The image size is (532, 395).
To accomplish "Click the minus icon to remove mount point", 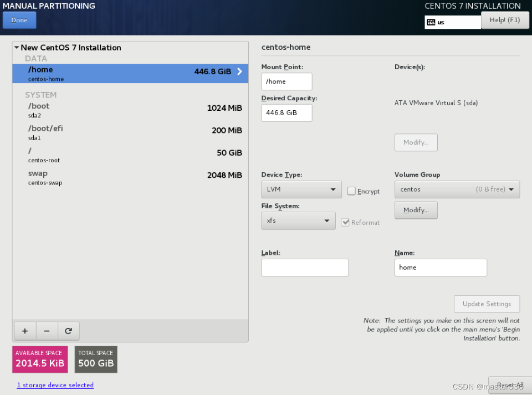I will [47, 331].
